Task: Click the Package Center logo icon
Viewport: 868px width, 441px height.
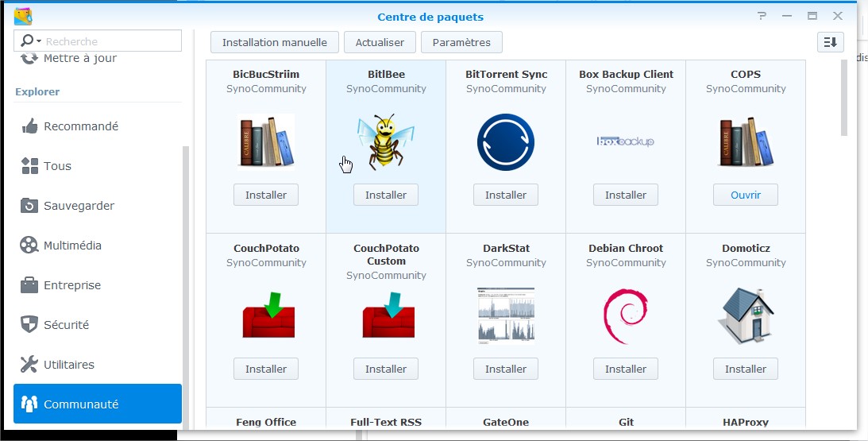Action: (23, 16)
